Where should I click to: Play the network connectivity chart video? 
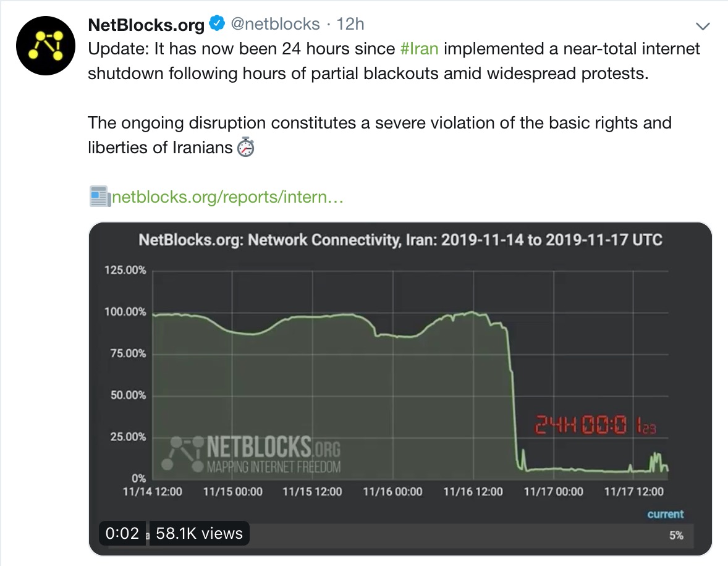[400, 383]
